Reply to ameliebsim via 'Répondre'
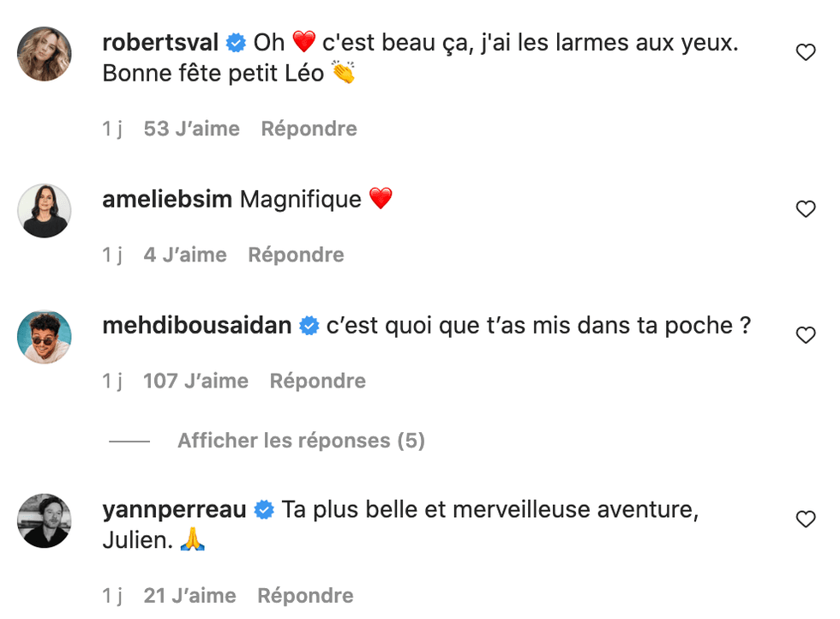This screenshot has height=619, width=840. 296,254
